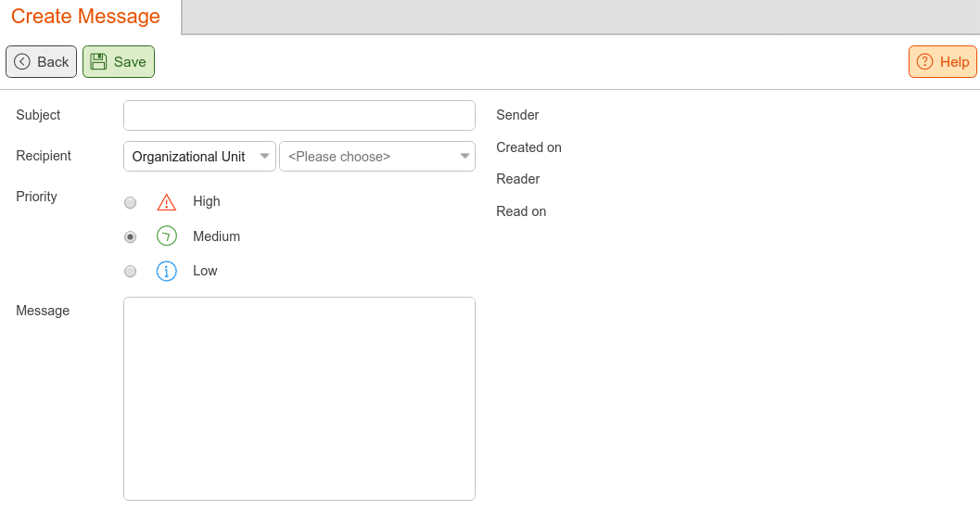The image size is (980, 510).
Task: Open the Organizational Unit recipient dropdown
Action: [199, 157]
